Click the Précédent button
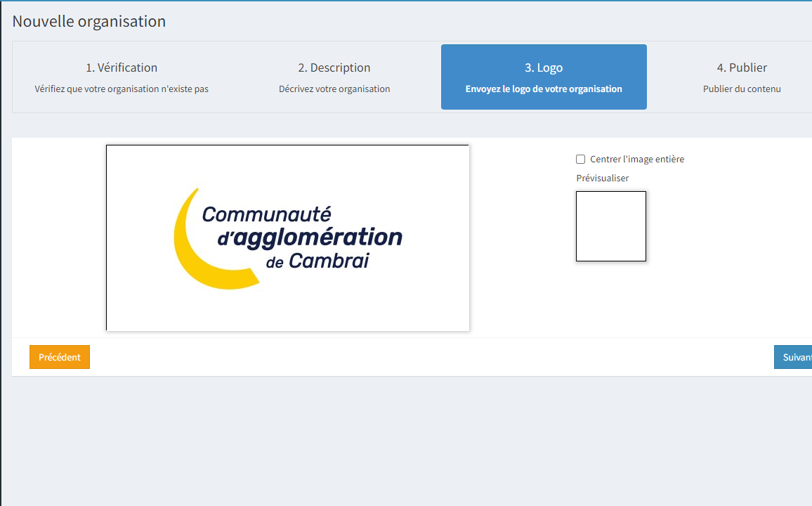The image size is (812, 506). point(60,357)
